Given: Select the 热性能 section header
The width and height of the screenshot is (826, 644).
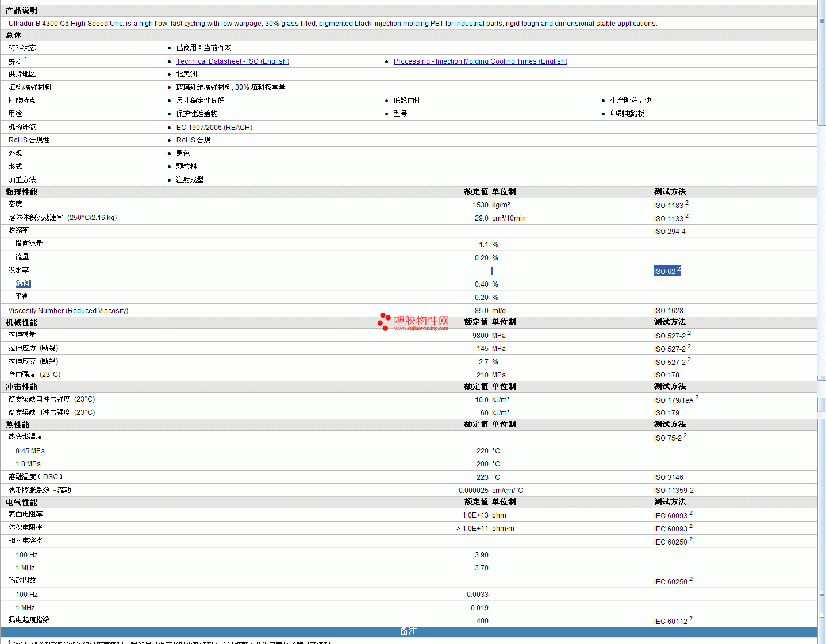Looking at the screenshot, I should tap(18, 425).
